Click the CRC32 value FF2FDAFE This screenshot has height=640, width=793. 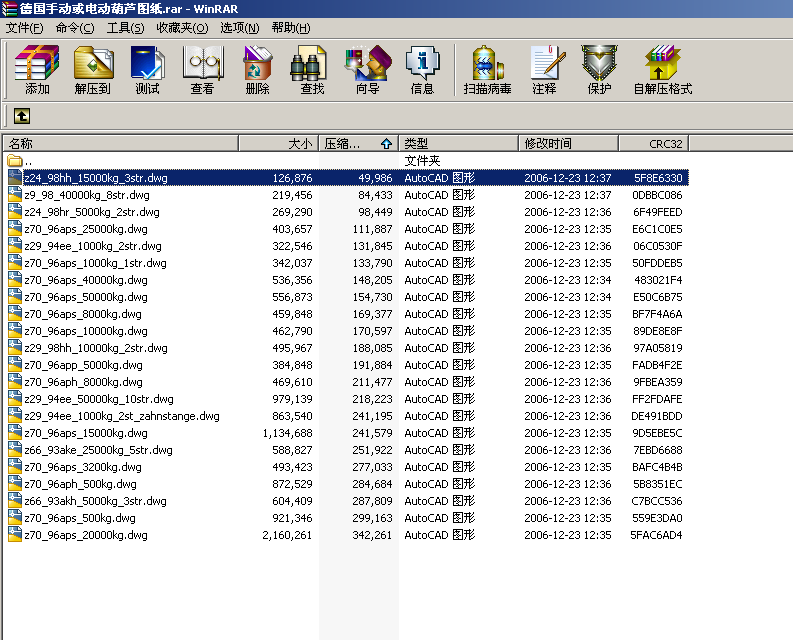[657, 399]
